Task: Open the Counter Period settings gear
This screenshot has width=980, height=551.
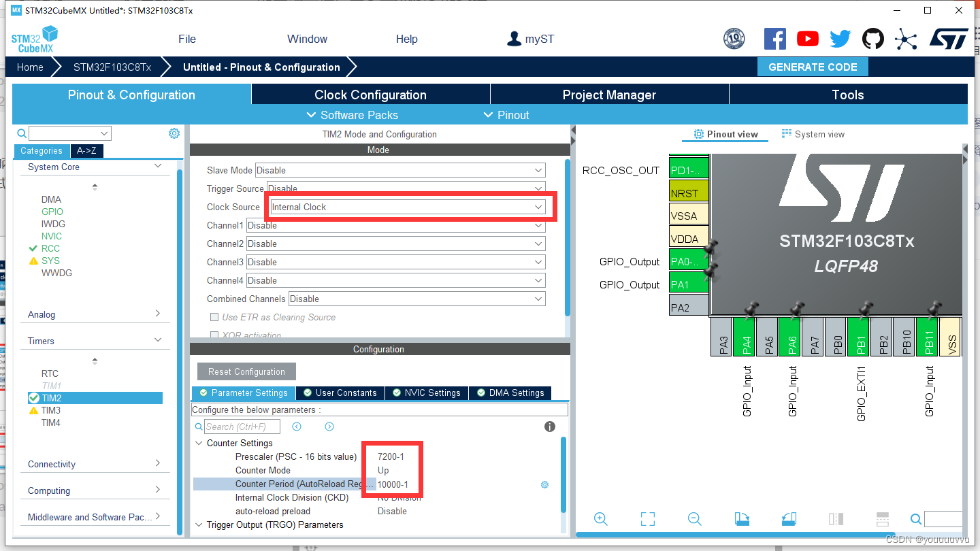Action: tap(544, 484)
